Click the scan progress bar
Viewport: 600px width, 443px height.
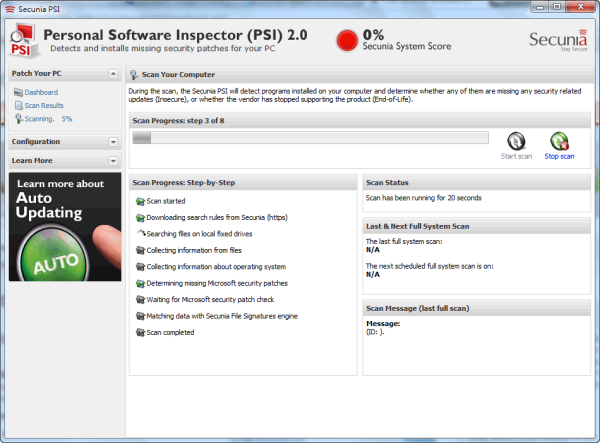[310, 138]
